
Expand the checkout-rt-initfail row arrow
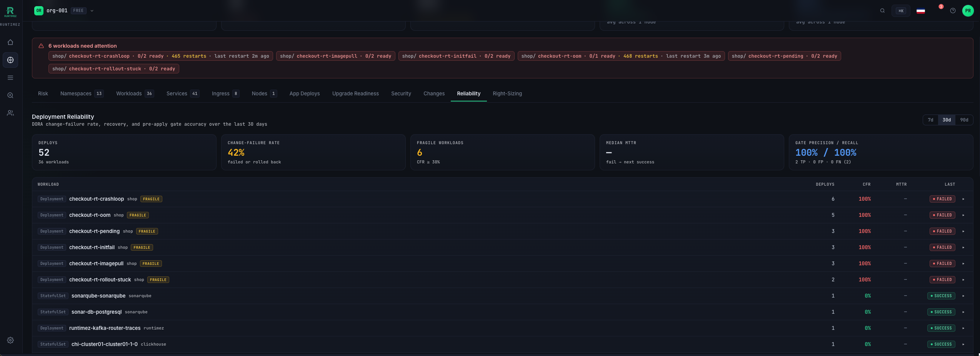click(963, 248)
